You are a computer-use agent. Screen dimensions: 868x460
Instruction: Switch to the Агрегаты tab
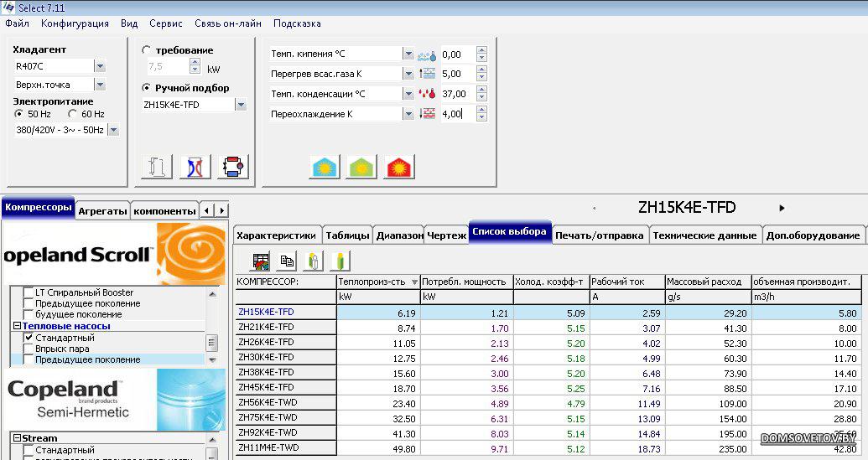(x=102, y=210)
